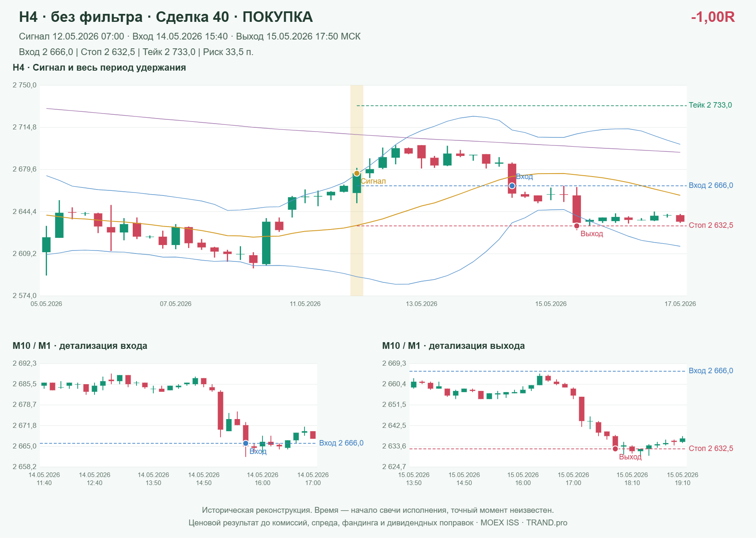The image size is (756, 538).
Task: Select the "15.05.2026 13:50" time label
Action: click(414, 479)
